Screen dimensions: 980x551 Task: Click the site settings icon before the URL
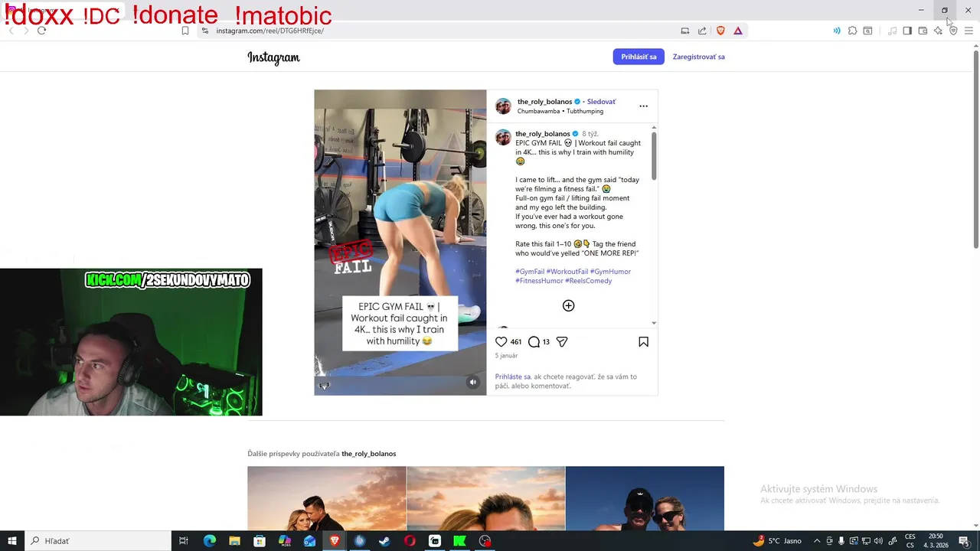coord(204,31)
